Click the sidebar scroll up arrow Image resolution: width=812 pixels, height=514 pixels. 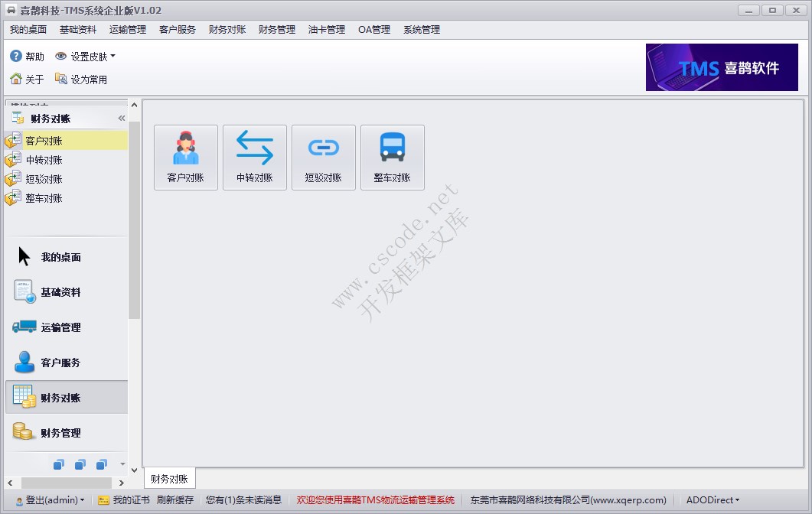134,105
